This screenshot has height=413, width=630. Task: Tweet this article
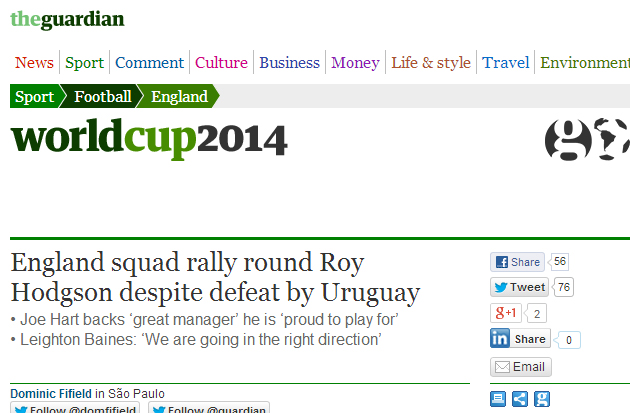pyautogui.click(x=519, y=287)
